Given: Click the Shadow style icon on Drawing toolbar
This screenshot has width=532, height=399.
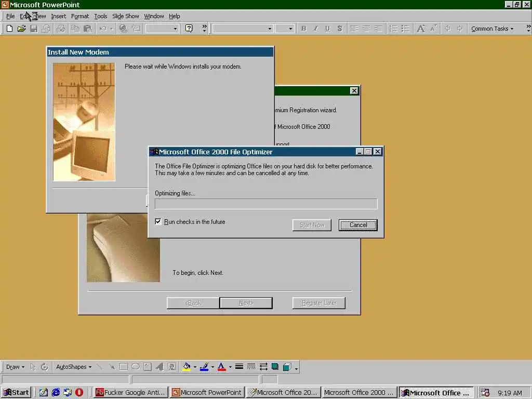Looking at the screenshot, I should (275, 366).
